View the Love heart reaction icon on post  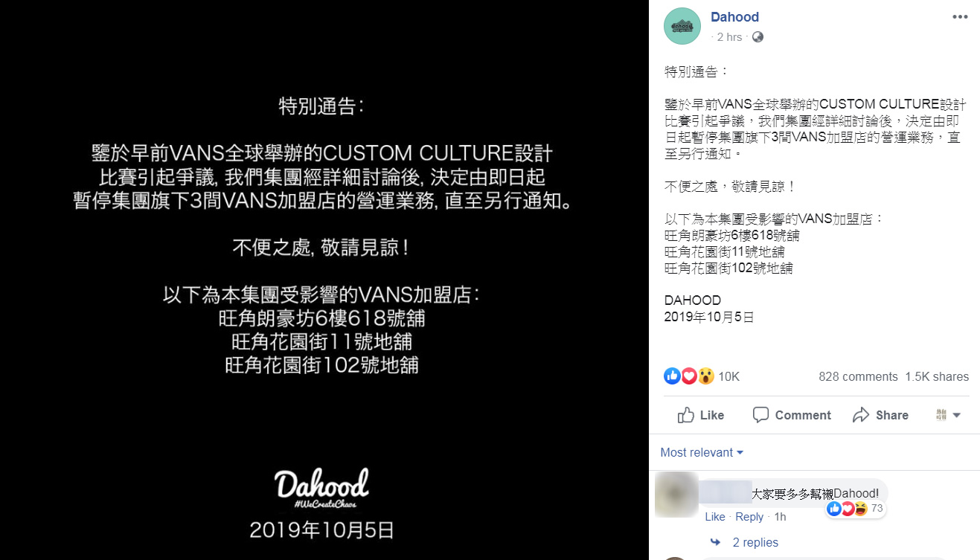689,376
